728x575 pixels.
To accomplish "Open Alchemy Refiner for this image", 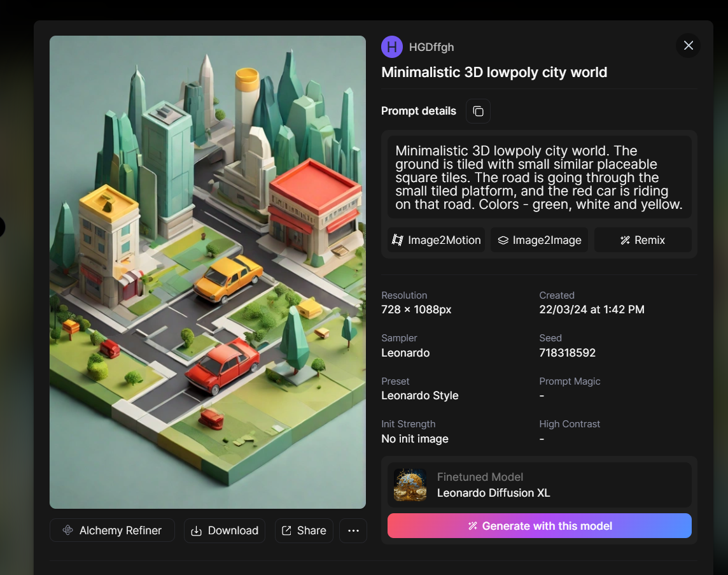I will (112, 530).
